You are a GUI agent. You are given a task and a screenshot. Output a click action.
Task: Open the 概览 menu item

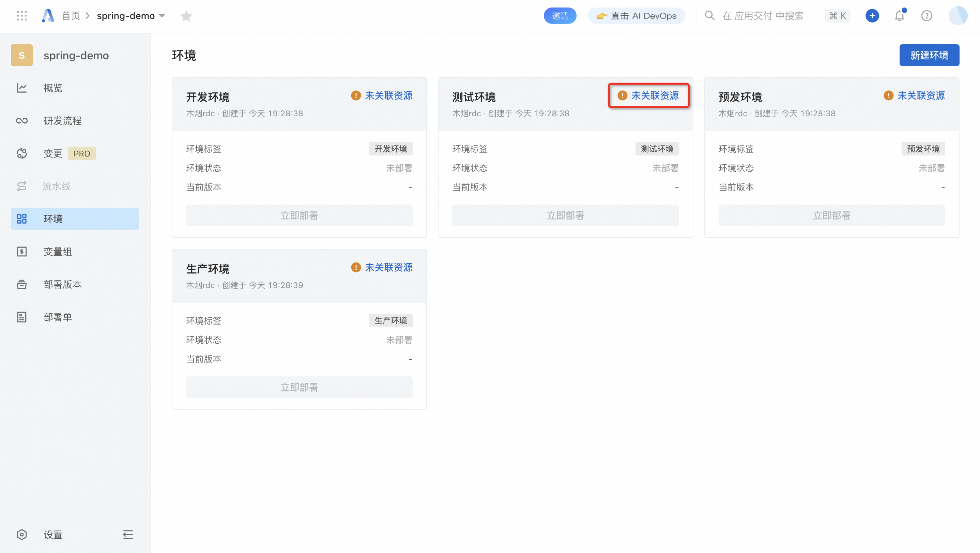tap(75, 88)
